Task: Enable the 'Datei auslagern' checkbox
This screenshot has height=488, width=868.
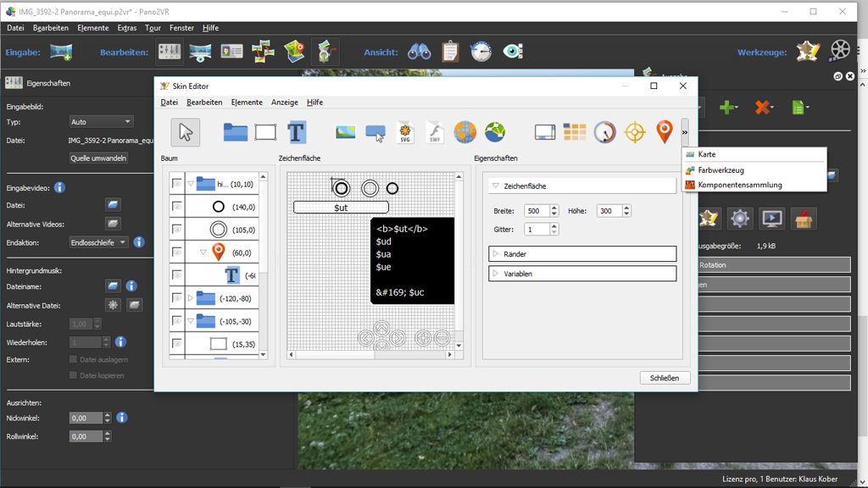Action: [73, 360]
